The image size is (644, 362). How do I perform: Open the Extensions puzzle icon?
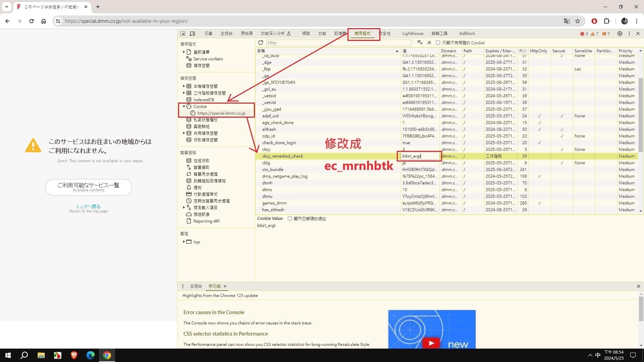[x=606, y=21]
